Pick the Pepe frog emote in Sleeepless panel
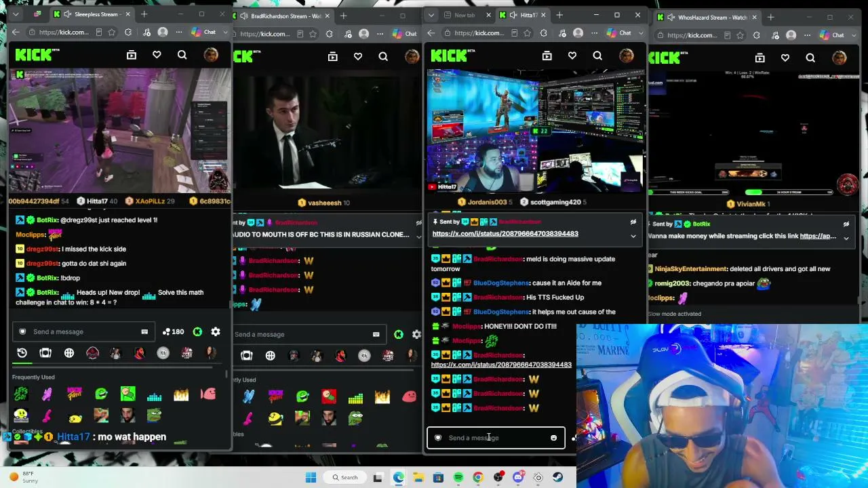The image size is (868, 488). coord(155,415)
